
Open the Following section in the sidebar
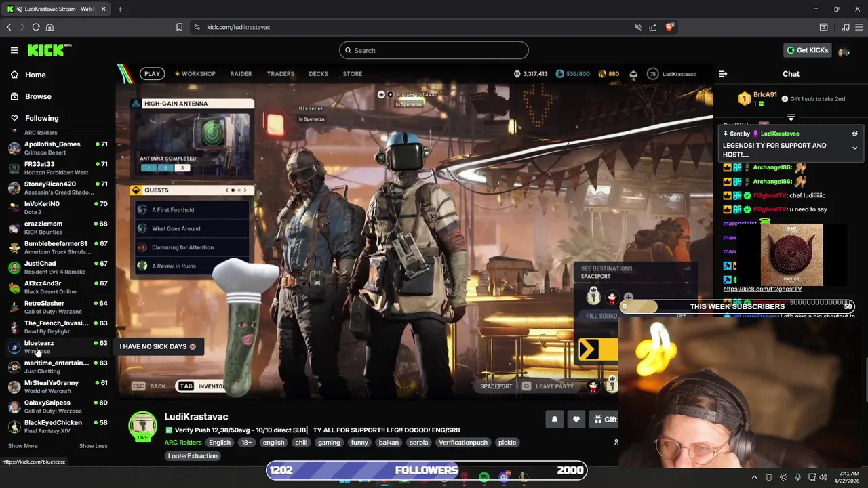click(35, 118)
